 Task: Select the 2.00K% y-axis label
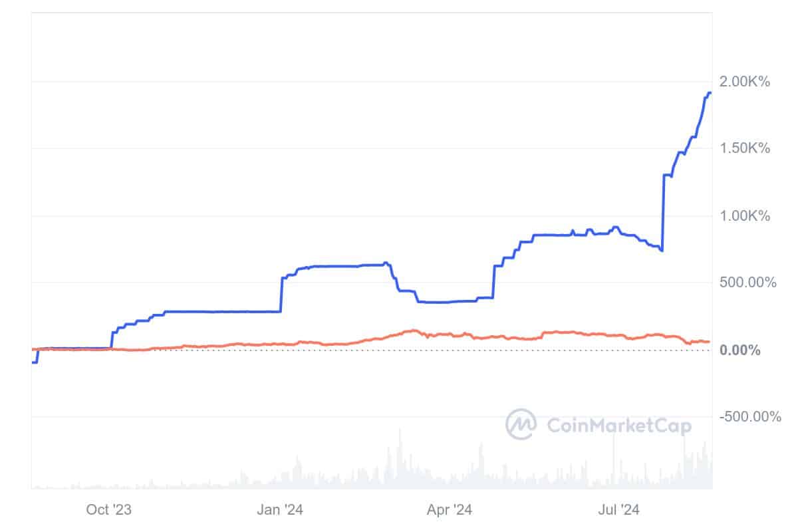tap(745, 82)
